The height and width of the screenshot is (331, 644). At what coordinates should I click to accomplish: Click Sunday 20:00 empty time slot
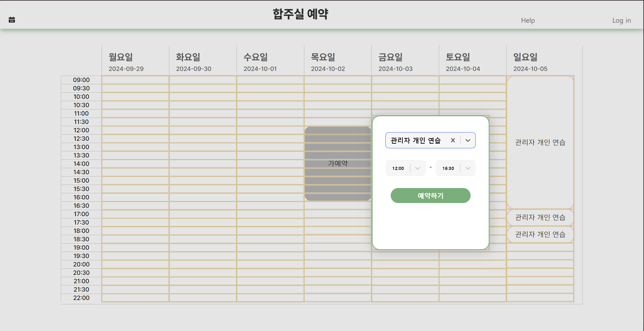[540, 264]
